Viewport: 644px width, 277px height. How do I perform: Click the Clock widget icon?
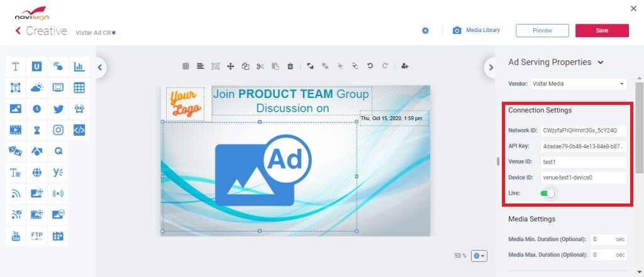pos(37,109)
